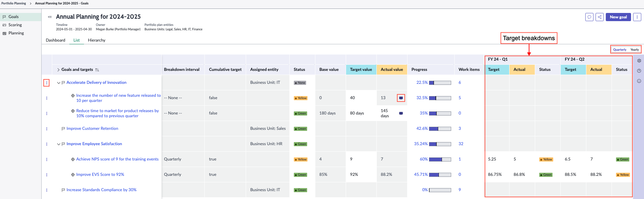The width and height of the screenshot is (644, 199).
Task: Click progress bar for Achieve NPS score
Action: pos(440,159)
